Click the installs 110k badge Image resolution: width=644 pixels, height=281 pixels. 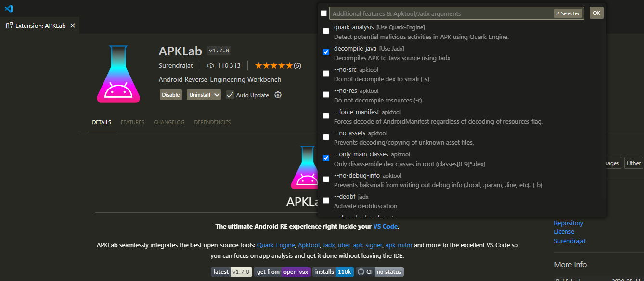[333, 272]
